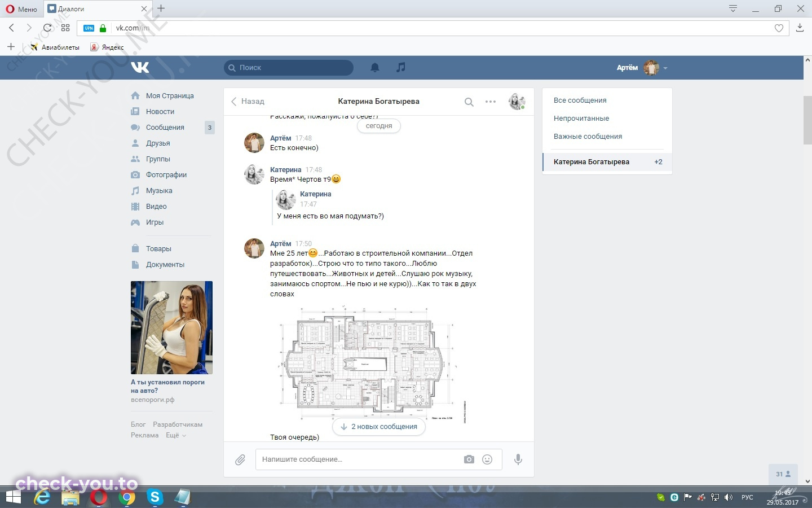This screenshot has width=812, height=508.
Task: Go back in browser history
Action: [12, 28]
